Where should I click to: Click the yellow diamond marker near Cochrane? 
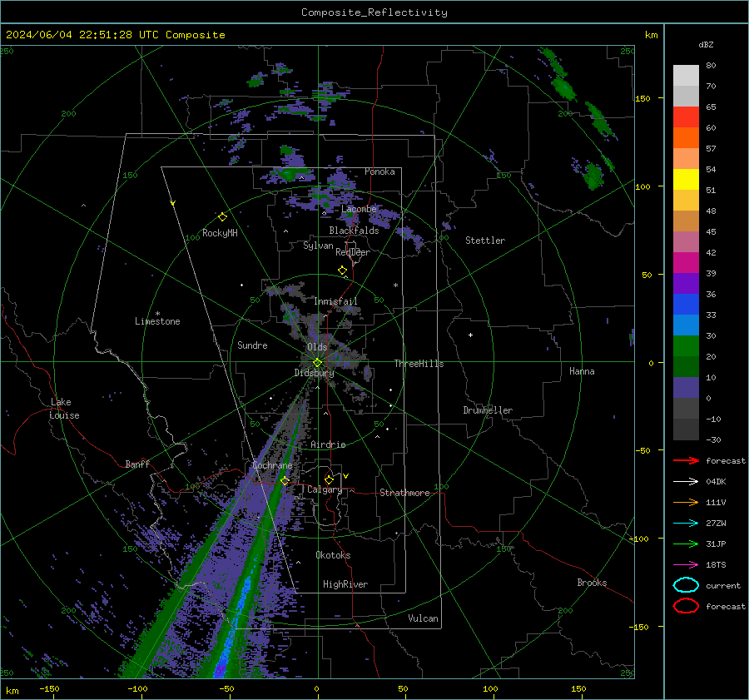[285, 480]
